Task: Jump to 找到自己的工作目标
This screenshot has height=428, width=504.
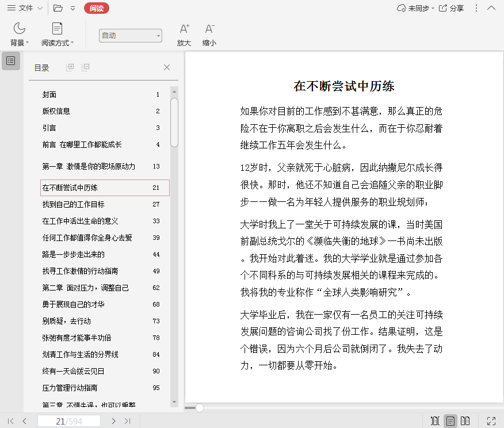Action: tap(105, 204)
